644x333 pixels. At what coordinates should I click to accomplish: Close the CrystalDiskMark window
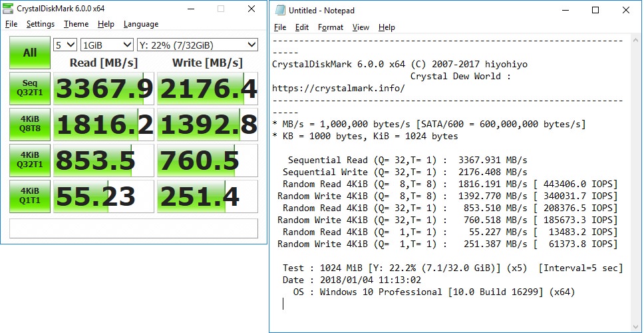point(251,9)
